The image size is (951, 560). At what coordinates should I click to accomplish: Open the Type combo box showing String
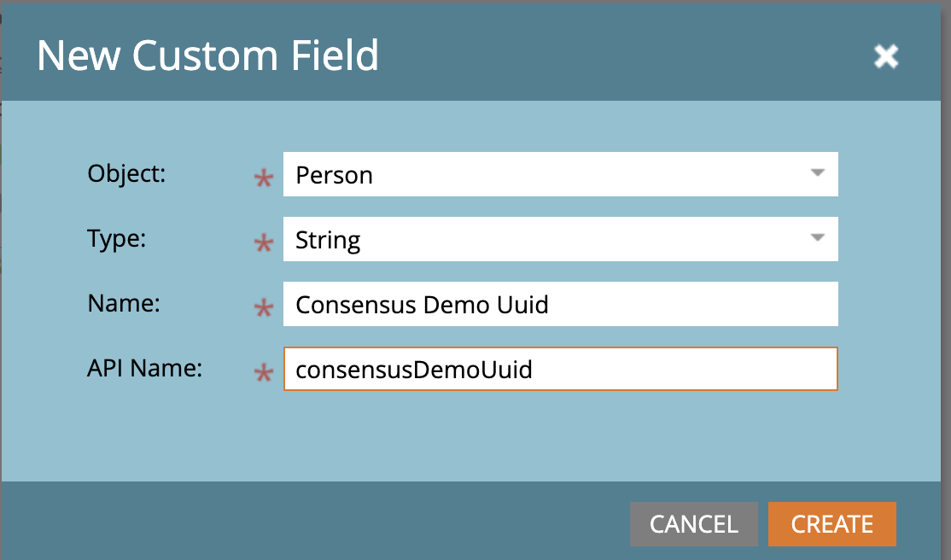pos(560,239)
